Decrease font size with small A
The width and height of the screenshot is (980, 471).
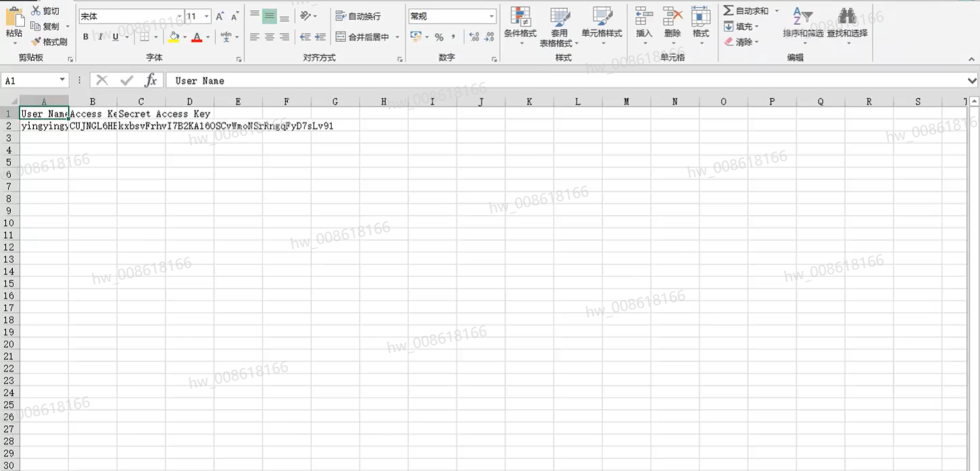(235, 16)
